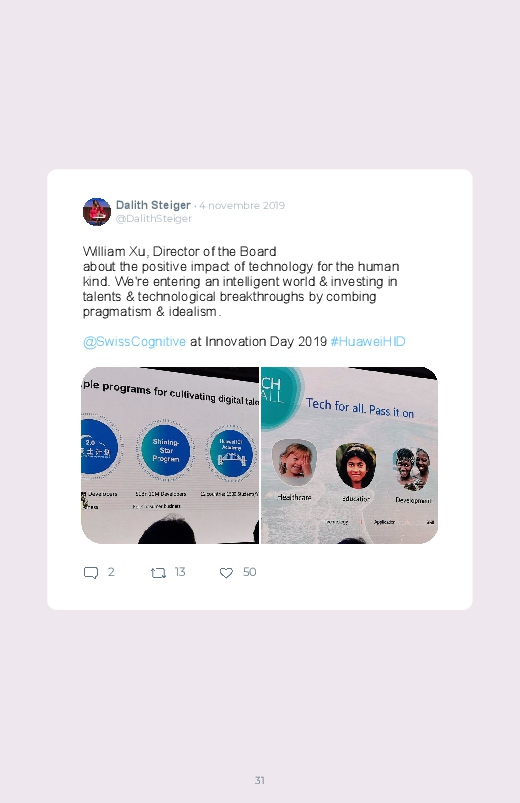Click the 4 novembre 2019 timestamp
Screen dimensions: 520x803
tap(242, 205)
